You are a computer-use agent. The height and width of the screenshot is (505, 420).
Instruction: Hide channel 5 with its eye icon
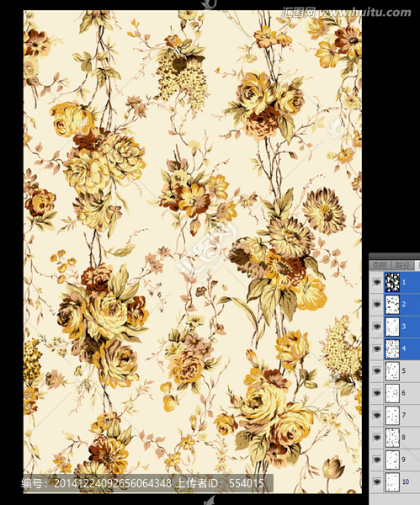click(376, 371)
